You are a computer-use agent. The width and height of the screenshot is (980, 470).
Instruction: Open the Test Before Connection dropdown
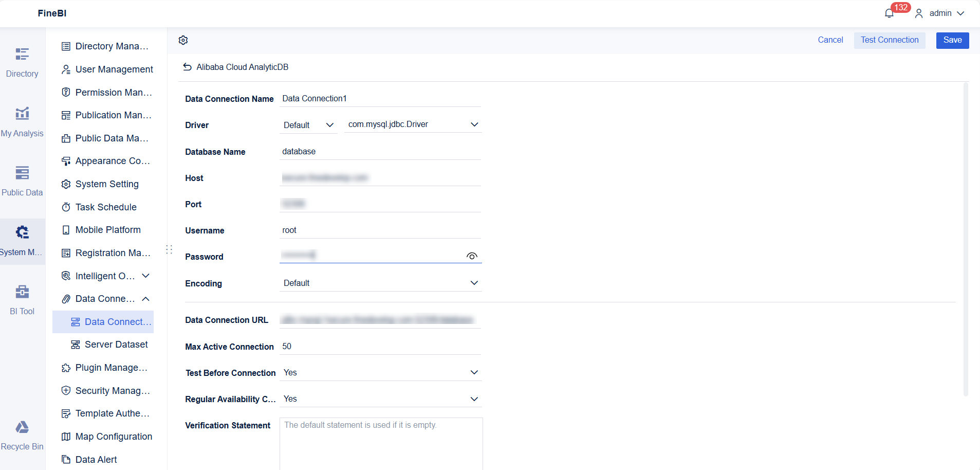click(x=381, y=372)
